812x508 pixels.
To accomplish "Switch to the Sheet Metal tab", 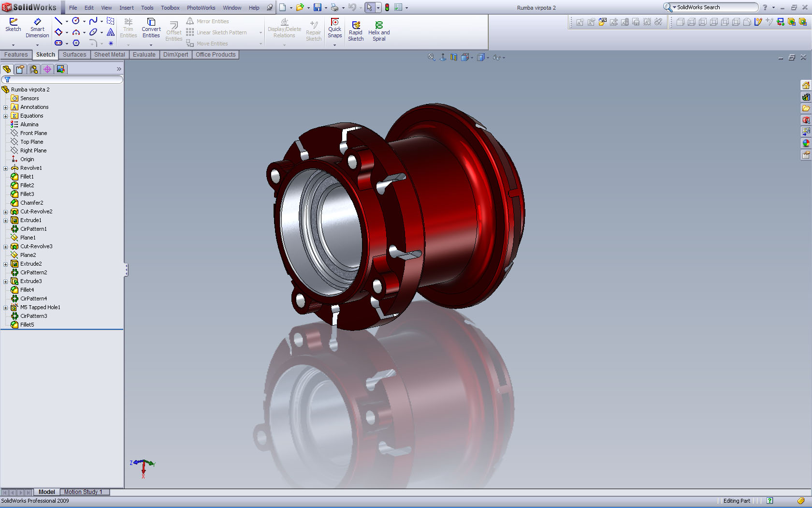I will 109,55.
